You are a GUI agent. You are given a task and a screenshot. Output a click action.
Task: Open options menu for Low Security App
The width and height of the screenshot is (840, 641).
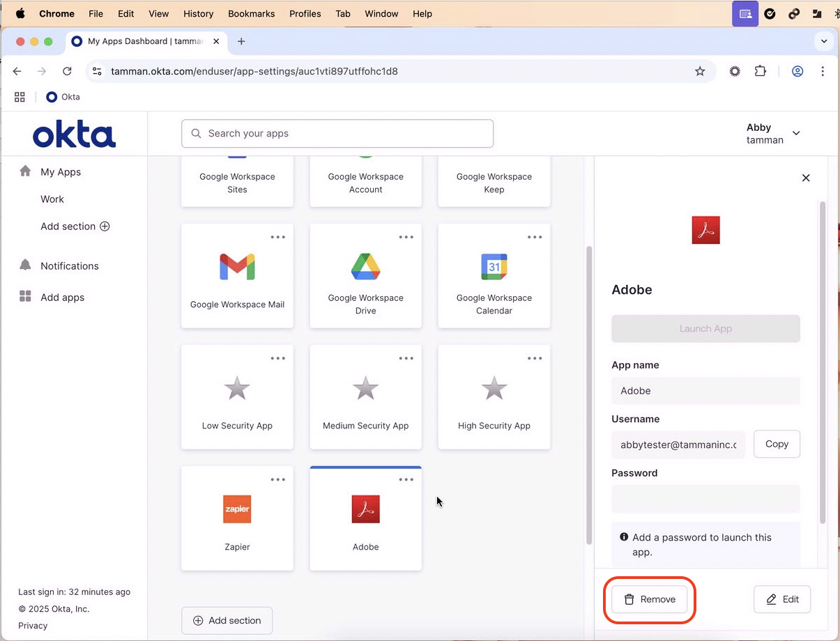pyautogui.click(x=278, y=358)
